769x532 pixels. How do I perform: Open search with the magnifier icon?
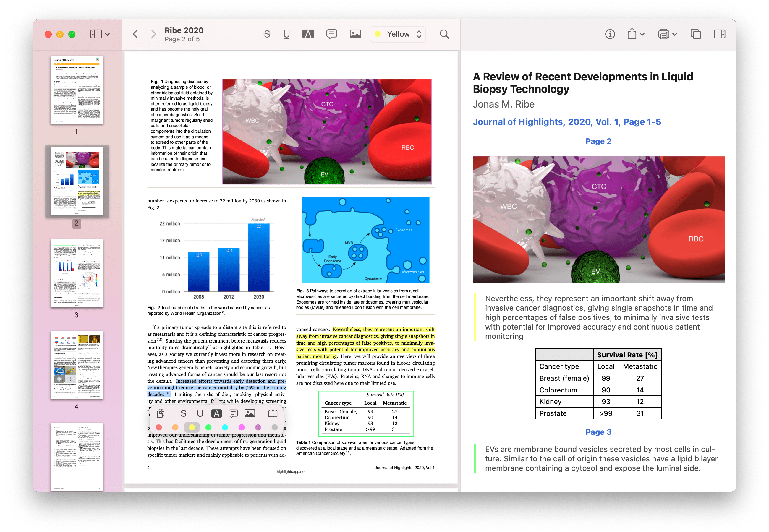point(445,34)
